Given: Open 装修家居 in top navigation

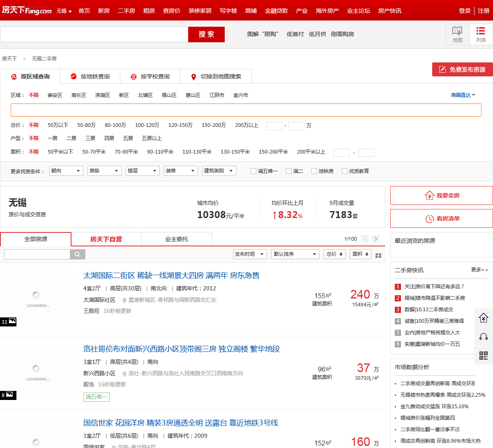Looking at the screenshot, I should (x=200, y=11).
